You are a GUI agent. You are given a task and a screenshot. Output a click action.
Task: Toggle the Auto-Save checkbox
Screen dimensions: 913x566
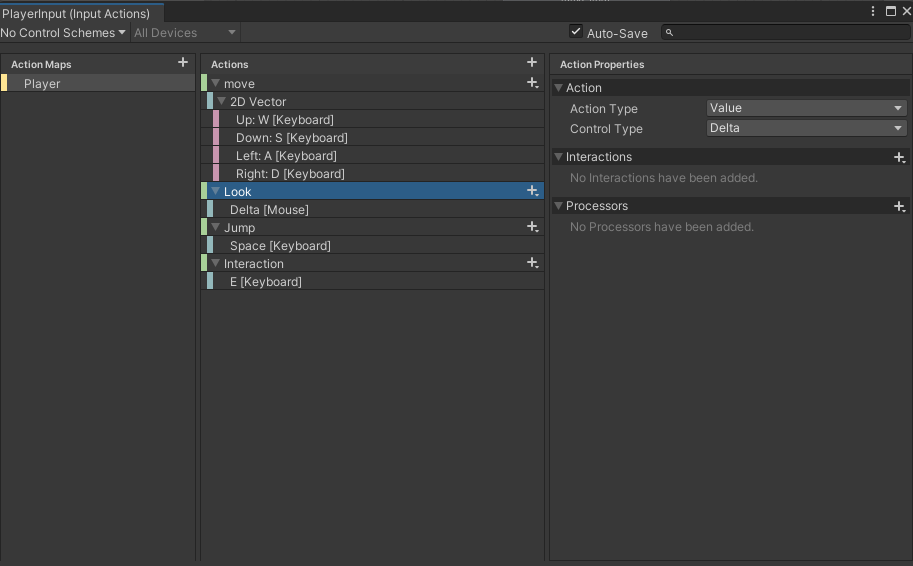[576, 32]
